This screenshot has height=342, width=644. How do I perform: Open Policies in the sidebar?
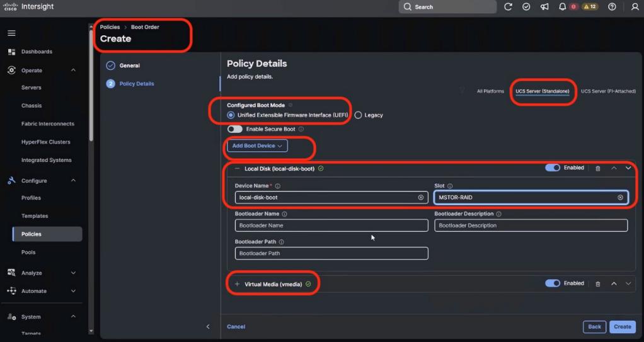pos(47,234)
